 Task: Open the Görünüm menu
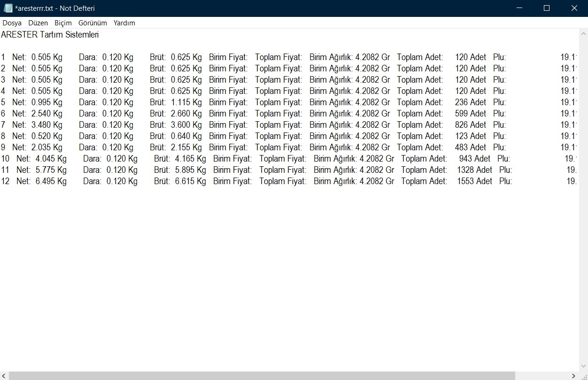click(93, 23)
